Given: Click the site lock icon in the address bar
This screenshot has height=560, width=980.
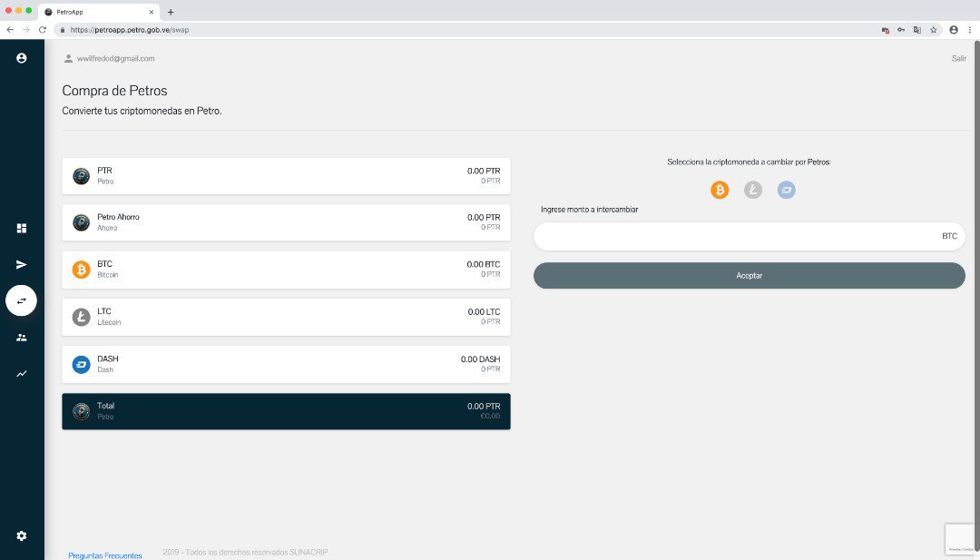Looking at the screenshot, I should [63, 29].
